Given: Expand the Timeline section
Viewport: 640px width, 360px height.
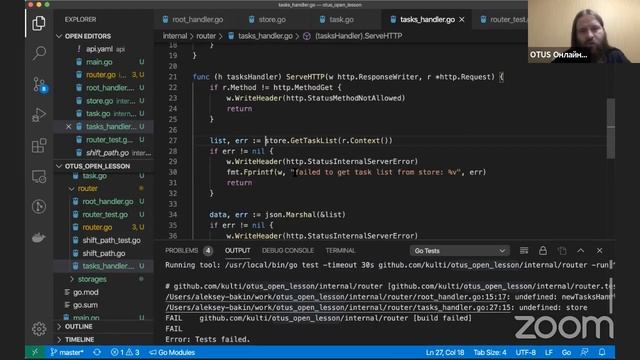Looking at the screenshot, I should coord(59,340).
